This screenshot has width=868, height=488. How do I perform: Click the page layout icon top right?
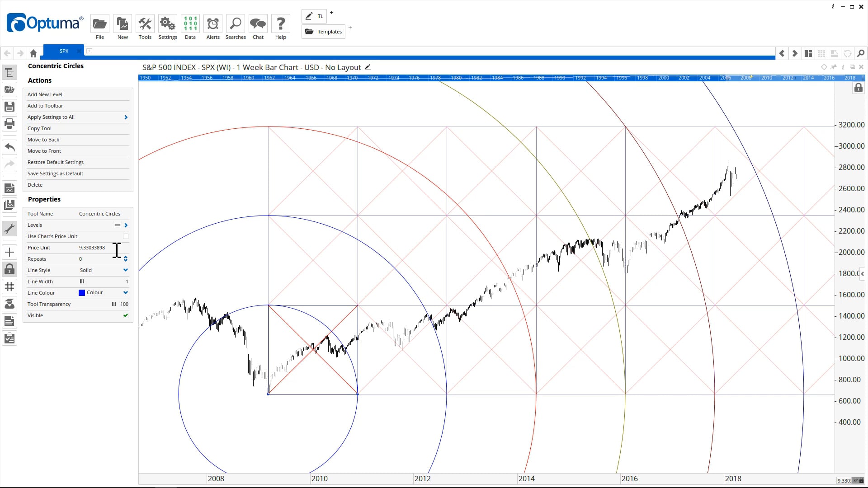click(808, 53)
